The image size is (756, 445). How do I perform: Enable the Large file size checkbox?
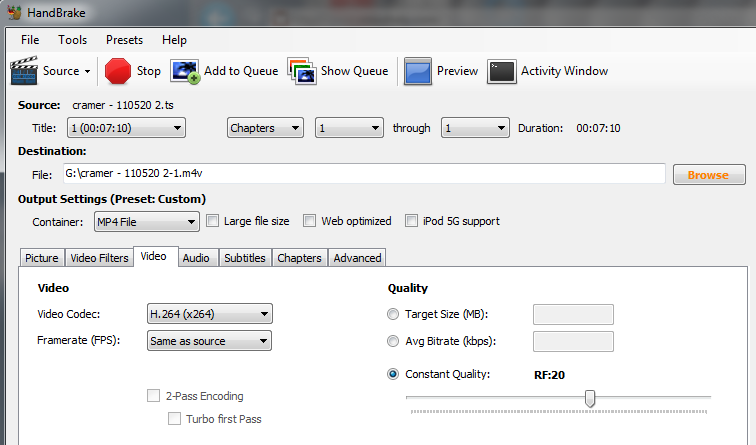[212, 221]
